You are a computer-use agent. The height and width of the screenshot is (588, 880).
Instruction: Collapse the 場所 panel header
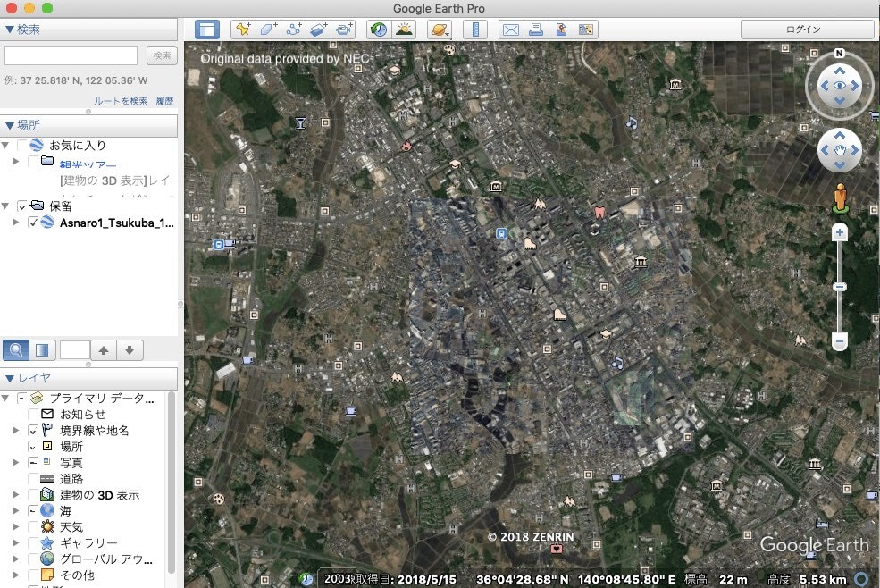(x=88, y=125)
